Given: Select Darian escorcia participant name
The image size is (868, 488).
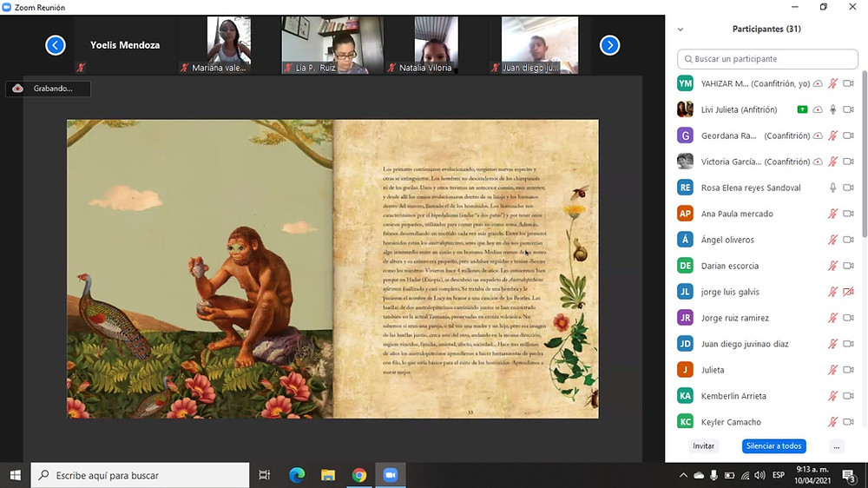Looking at the screenshot, I should click(730, 266).
